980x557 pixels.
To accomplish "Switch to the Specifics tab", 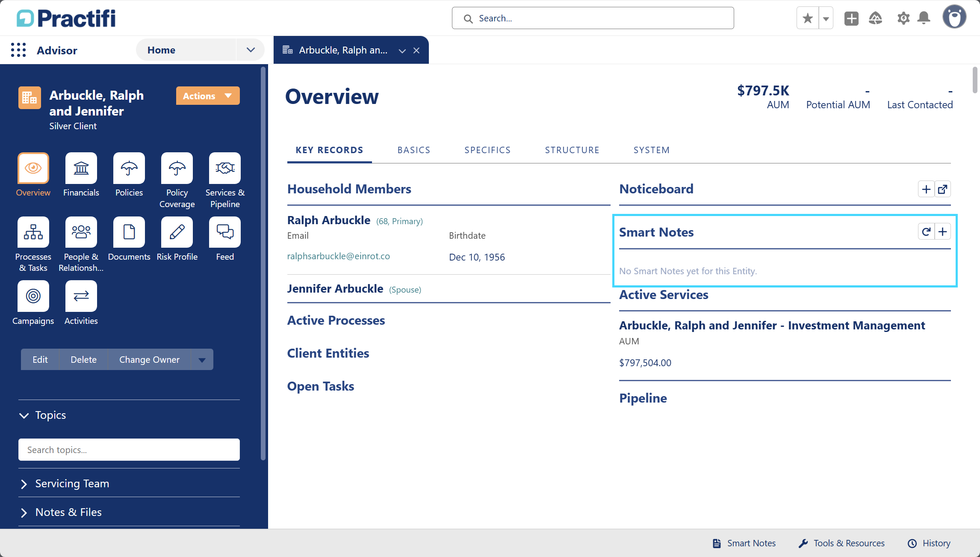I will coord(487,150).
